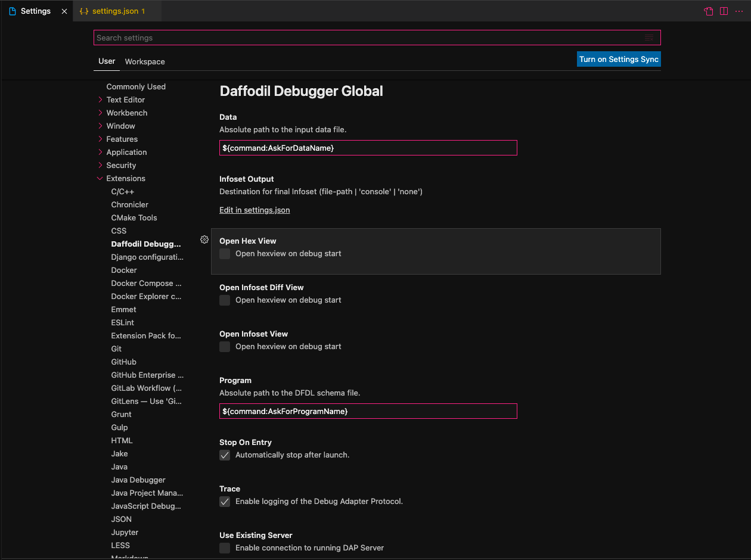This screenshot has width=751, height=560.
Task: Disable the Trace logging checkbox
Action: [225, 502]
